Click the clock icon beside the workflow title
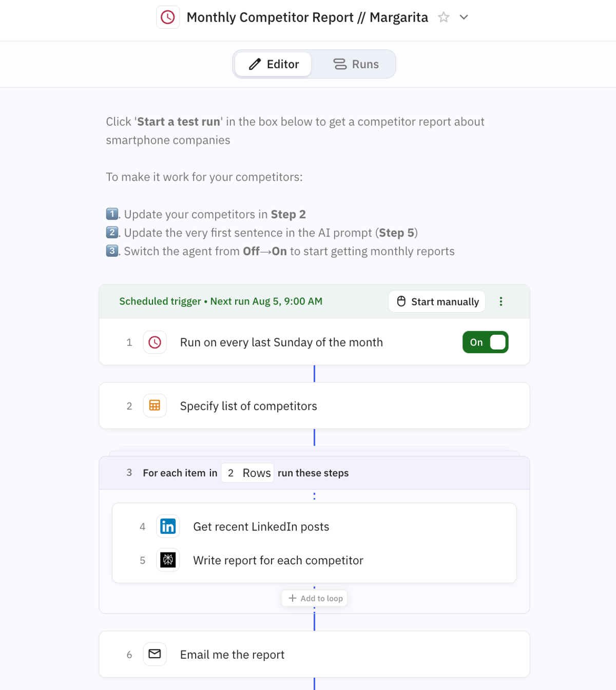This screenshot has height=690, width=616. pos(167,17)
